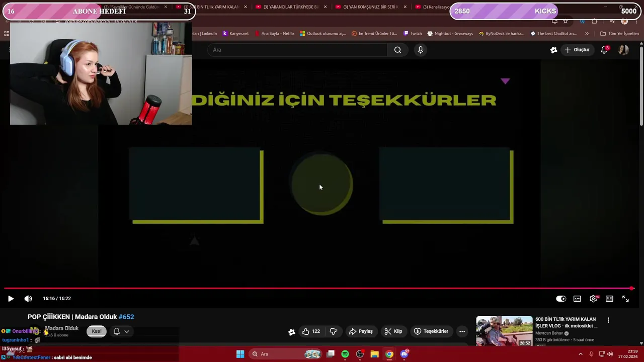
Task: Open the #652 hashtag link
Action: (x=126, y=317)
